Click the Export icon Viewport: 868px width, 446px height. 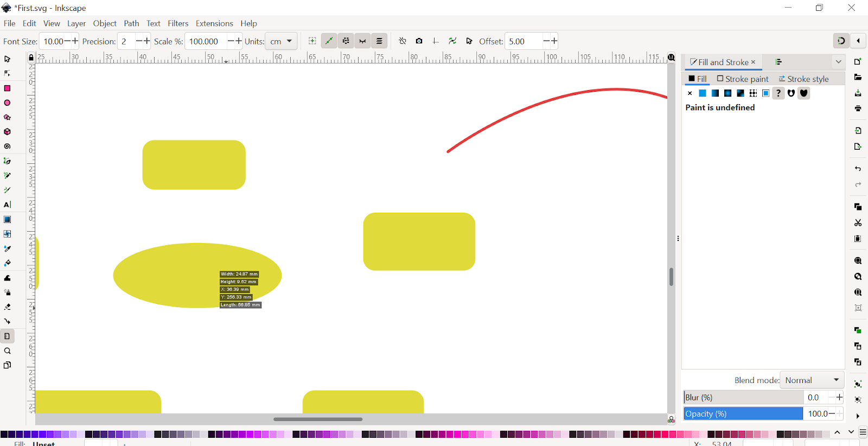point(858,146)
